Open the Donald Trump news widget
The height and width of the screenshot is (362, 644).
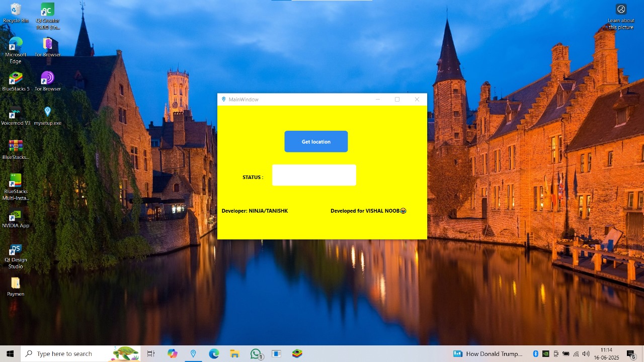point(488,353)
